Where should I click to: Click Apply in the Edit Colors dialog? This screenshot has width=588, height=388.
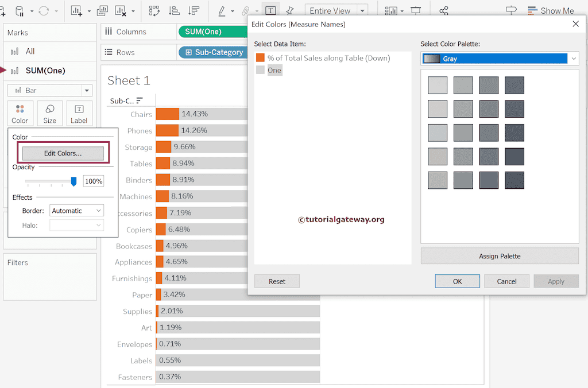pos(556,281)
